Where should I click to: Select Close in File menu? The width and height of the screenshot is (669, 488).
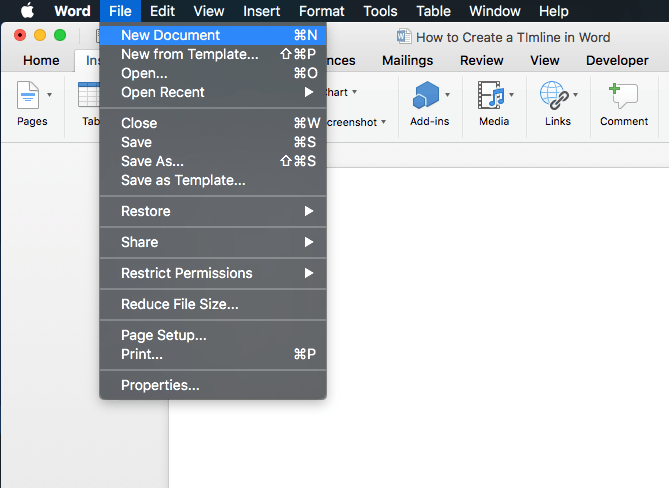tap(213, 123)
